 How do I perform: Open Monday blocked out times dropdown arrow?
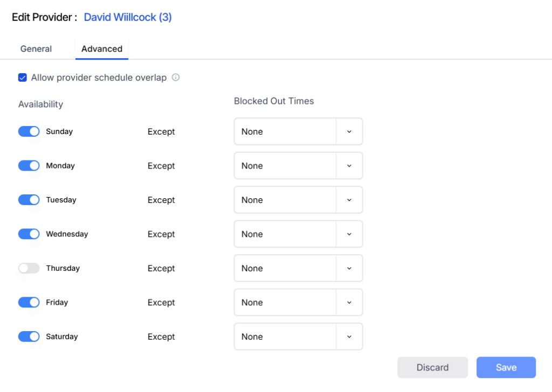click(x=349, y=166)
